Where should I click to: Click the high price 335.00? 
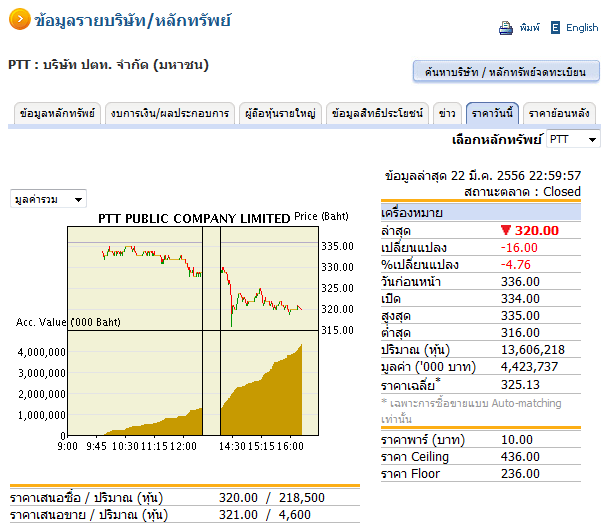[520, 316]
